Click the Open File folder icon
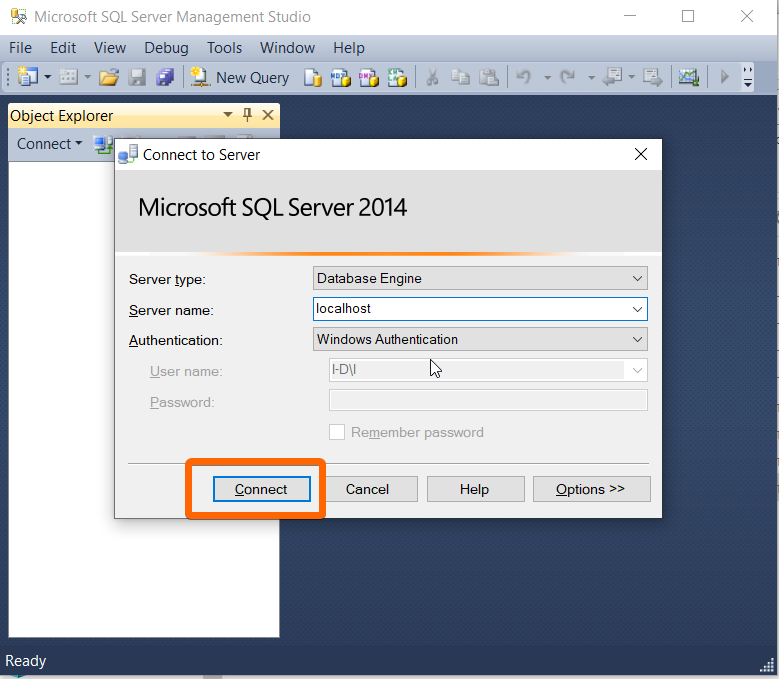Screen dimensions: 779x679 point(109,77)
